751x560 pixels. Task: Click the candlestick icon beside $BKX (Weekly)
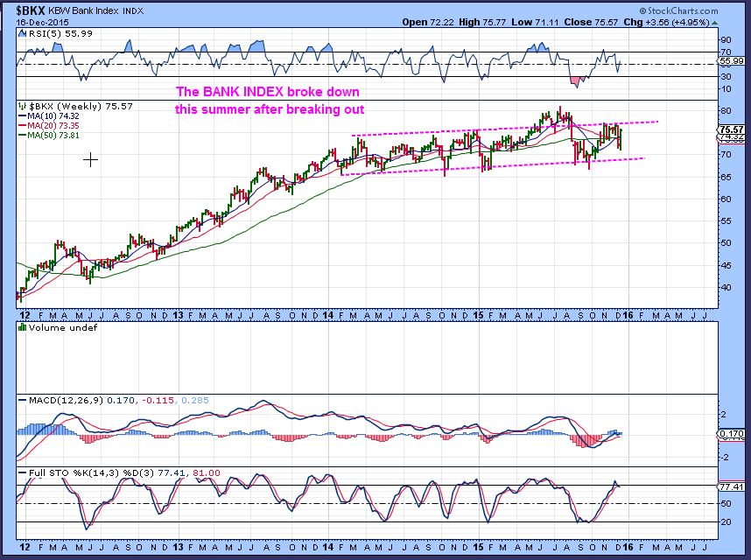click(x=22, y=106)
